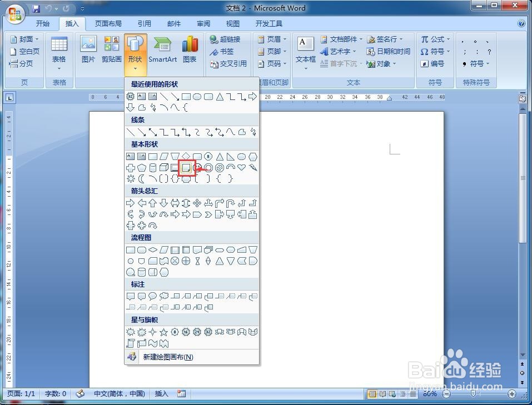Select the vertical scroll shape

[x=131, y=343]
